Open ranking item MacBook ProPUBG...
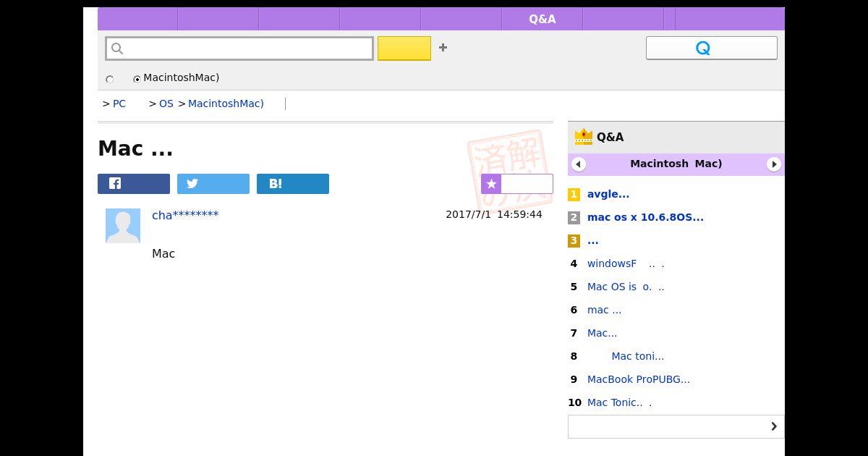The image size is (868, 456). point(639,379)
